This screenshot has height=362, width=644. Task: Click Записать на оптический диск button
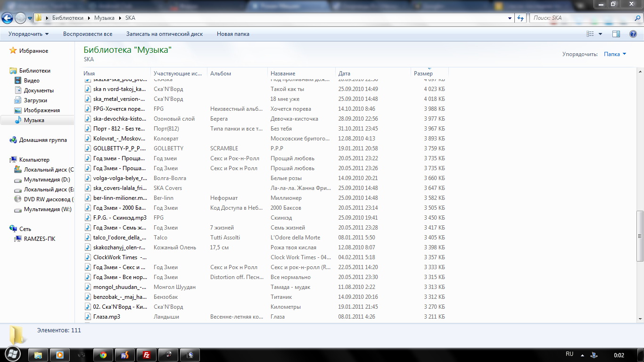[165, 34]
